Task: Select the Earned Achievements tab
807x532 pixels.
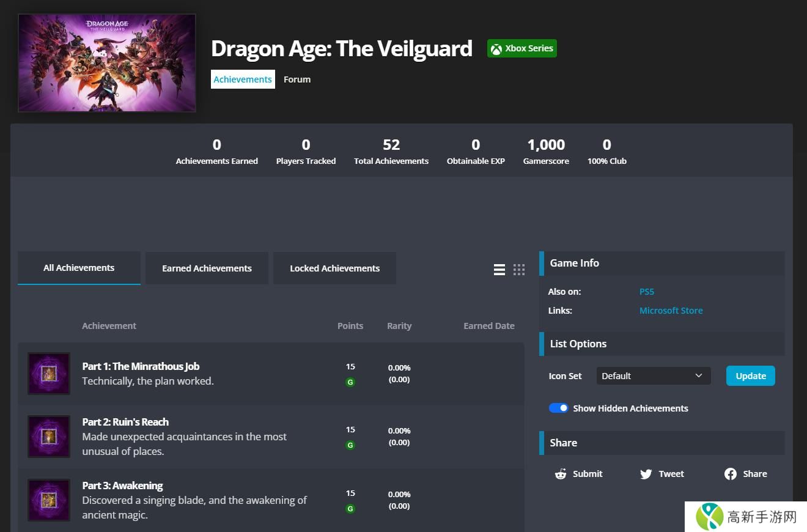Action: tap(207, 268)
